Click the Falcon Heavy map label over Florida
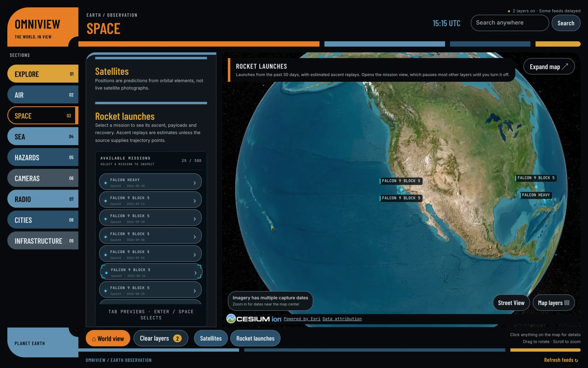The width and height of the screenshot is (588, 368). click(536, 195)
